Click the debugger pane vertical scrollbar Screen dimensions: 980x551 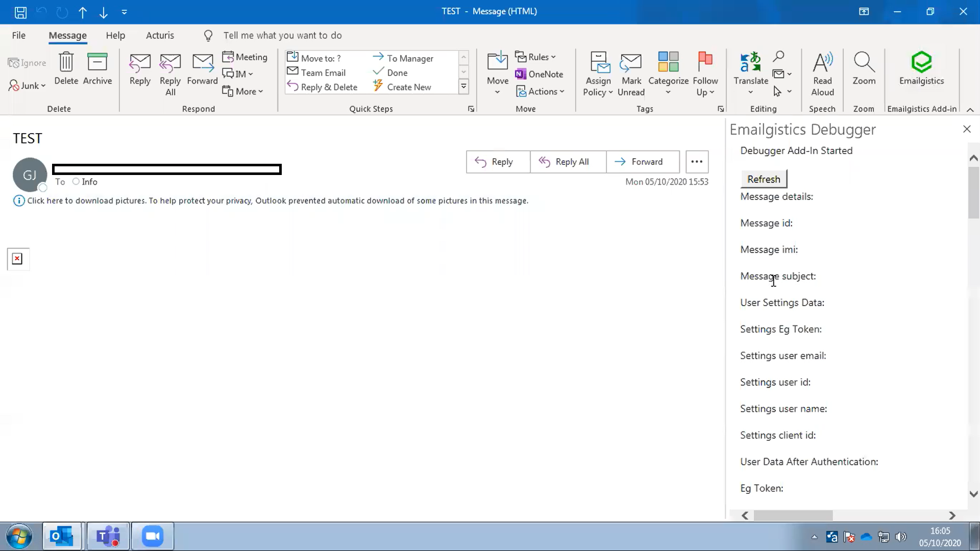(x=973, y=193)
